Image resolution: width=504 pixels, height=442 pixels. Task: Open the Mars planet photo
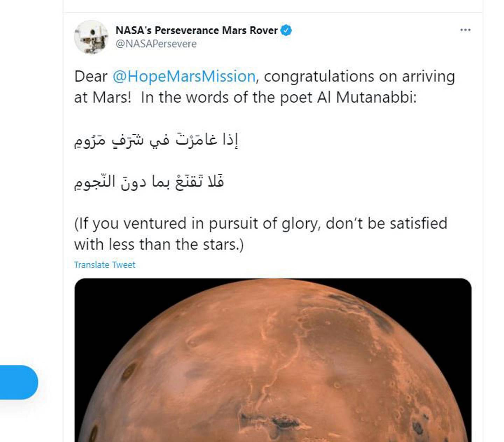tap(273, 360)
